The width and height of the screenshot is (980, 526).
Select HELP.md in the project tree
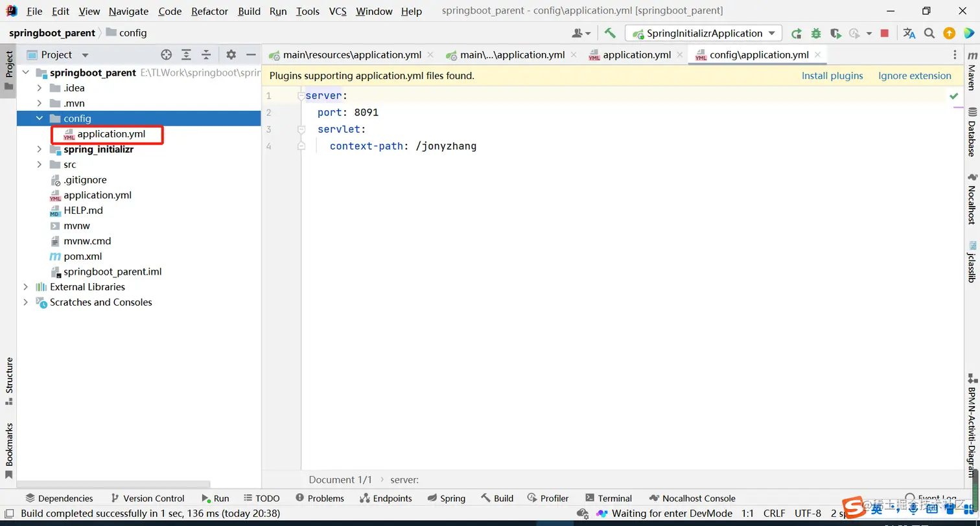83,211
